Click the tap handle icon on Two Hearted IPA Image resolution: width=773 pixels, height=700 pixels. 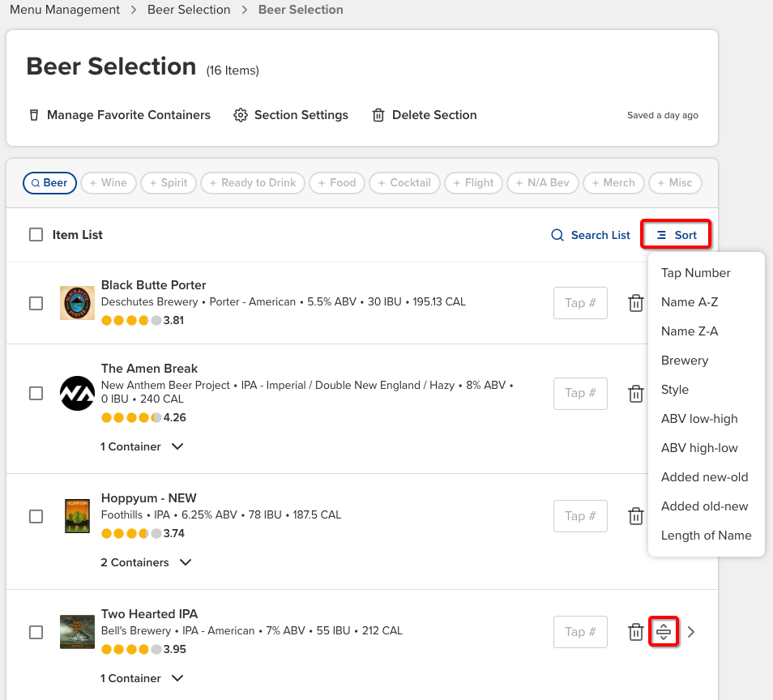click(664, 631)
